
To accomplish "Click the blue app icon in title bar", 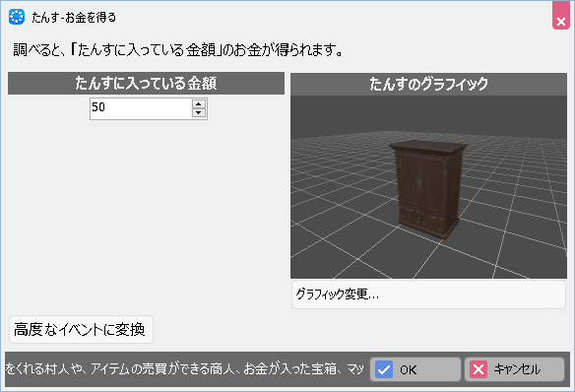I will tap(17, 17).
